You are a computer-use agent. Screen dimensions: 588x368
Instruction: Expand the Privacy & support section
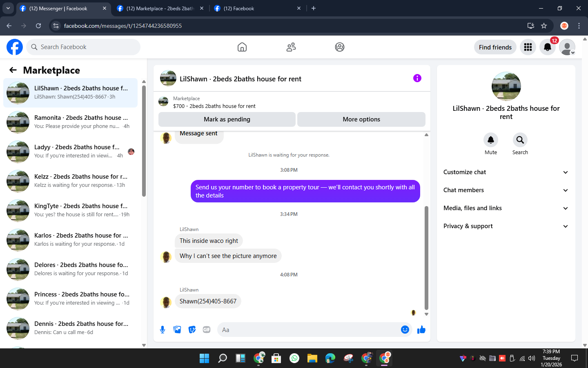click(x=506, y=226)
